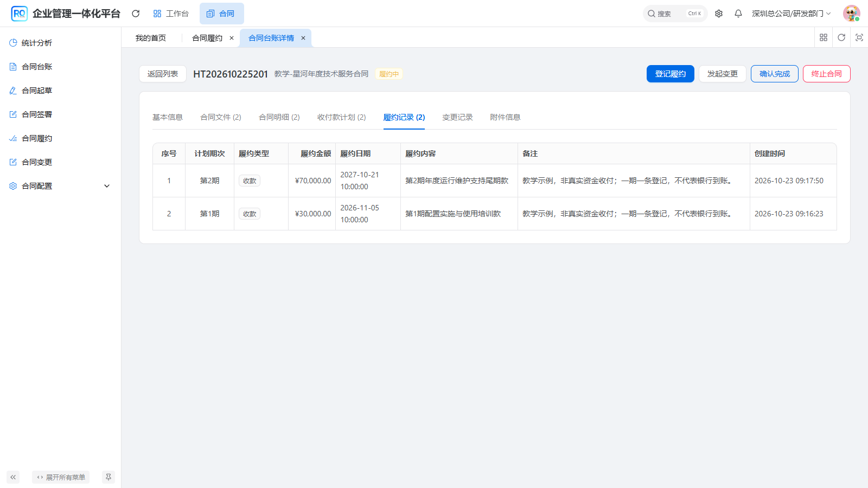The image size is (868, 488).
Task: Switch to 工作台 top menu
Action: tap(171, 14)
